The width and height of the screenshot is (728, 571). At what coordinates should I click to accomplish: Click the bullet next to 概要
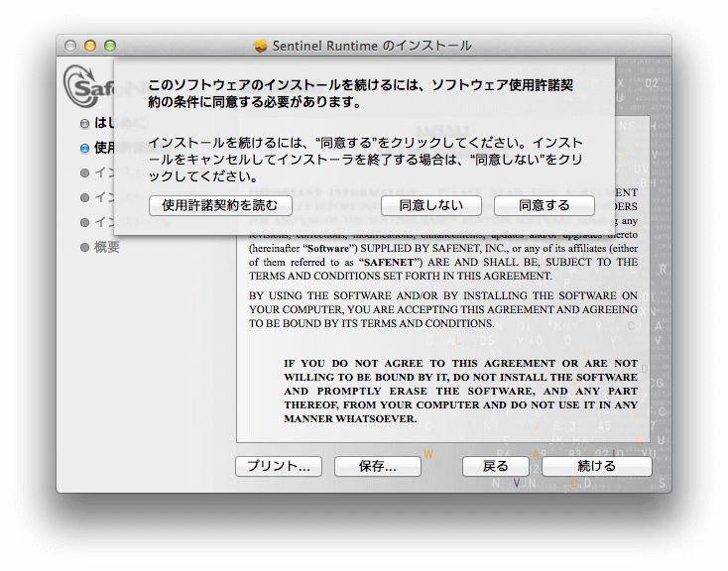(84, 247)
